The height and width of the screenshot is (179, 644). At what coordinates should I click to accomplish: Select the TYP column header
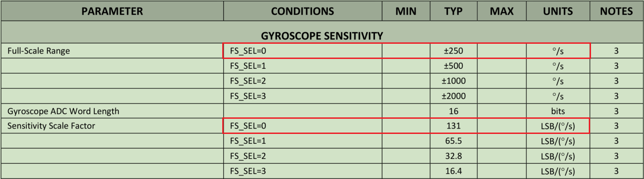[x=453, y=11]
